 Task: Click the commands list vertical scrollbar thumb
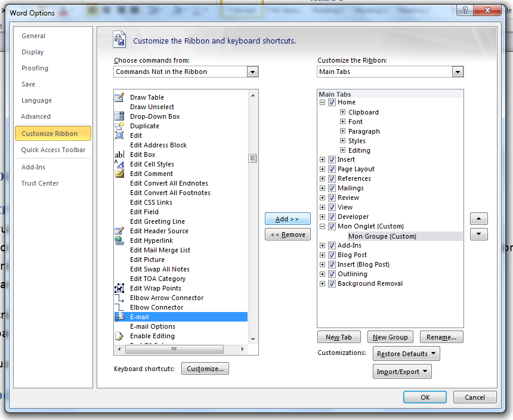click(x=252, y=159)
